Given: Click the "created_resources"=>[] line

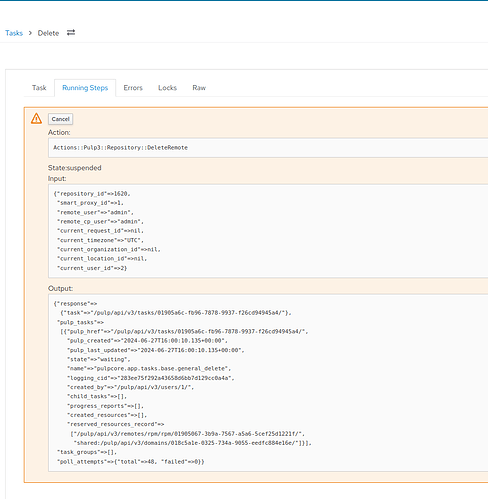Looking at the screenshot, I should point(107,415).
